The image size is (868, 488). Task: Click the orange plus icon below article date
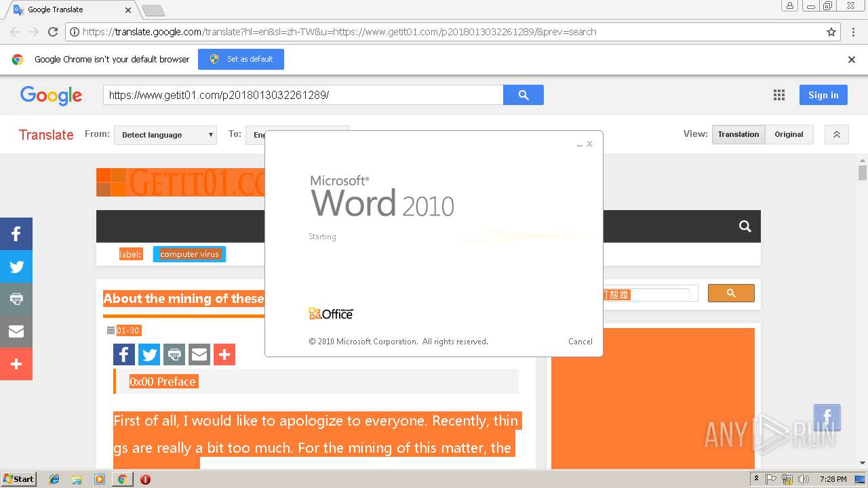pyautogui.click(x=224, y=354)
